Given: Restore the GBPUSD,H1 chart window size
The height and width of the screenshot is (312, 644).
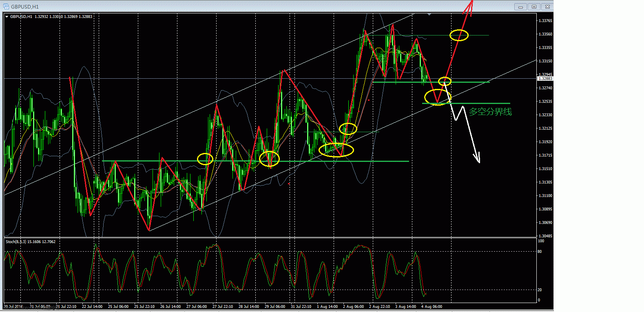Looking at the screenshot, I should [534, 7].
